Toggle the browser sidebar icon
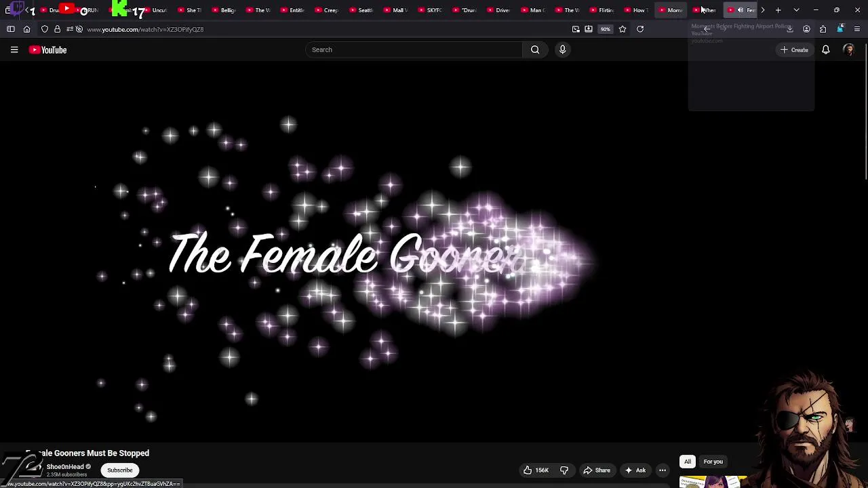Screen dimensions: 868x488 point(11,29)
